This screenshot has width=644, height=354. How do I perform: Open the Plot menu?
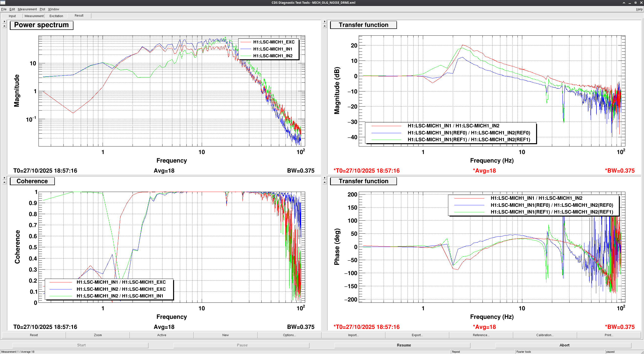42,9
